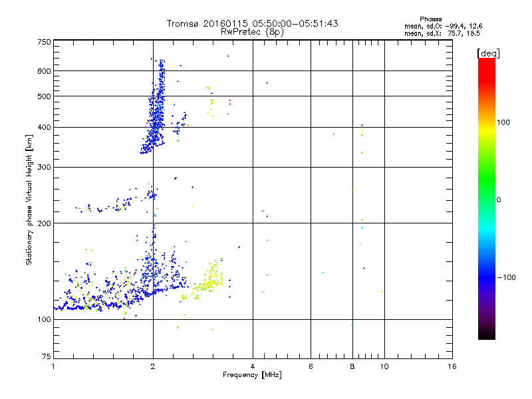Click the '75' height axis label
Screen dimensions: 532x399
(x=47, y=356)
